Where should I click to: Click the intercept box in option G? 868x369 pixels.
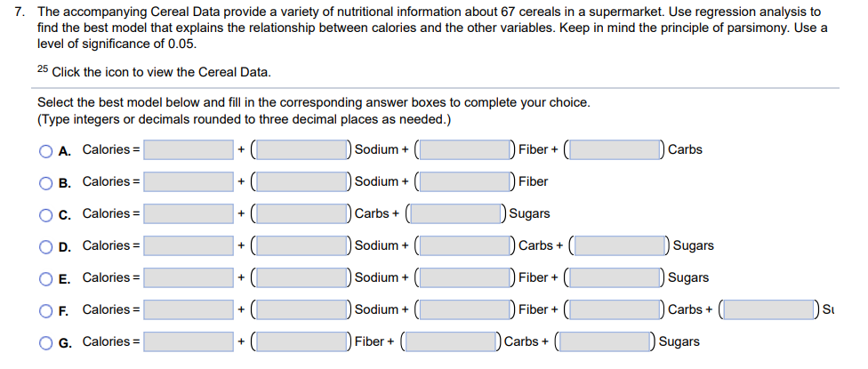[189, 342]
